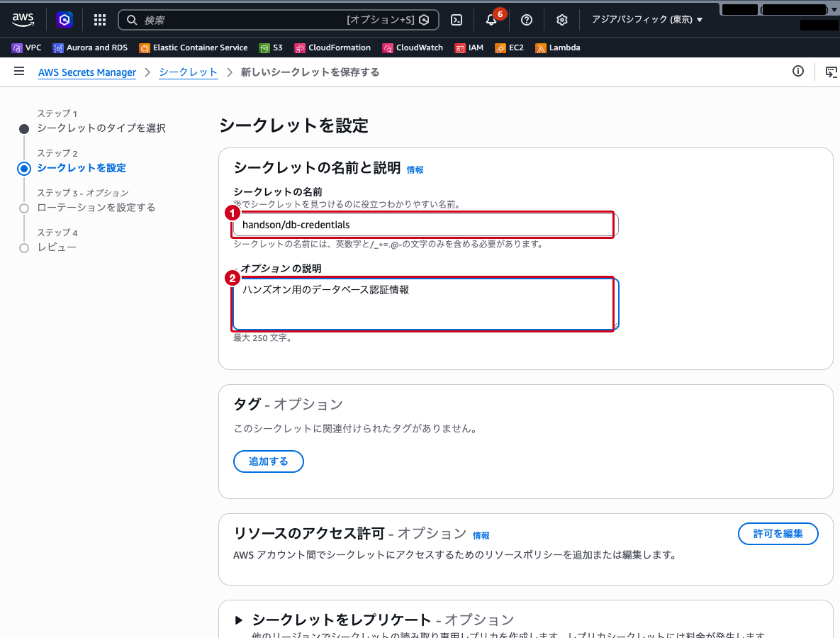Open CloudWatch from favorites bar
This screenshot has width=840, height=638.
(x=413, y=47)
